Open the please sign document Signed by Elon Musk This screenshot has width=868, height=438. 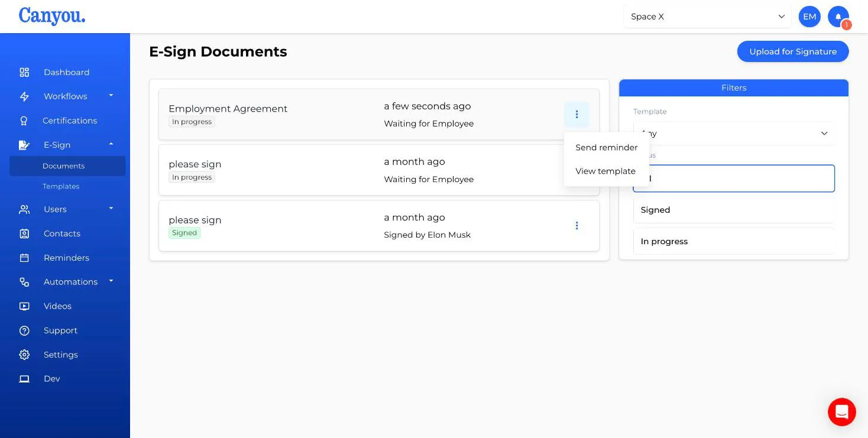[379, 226]
